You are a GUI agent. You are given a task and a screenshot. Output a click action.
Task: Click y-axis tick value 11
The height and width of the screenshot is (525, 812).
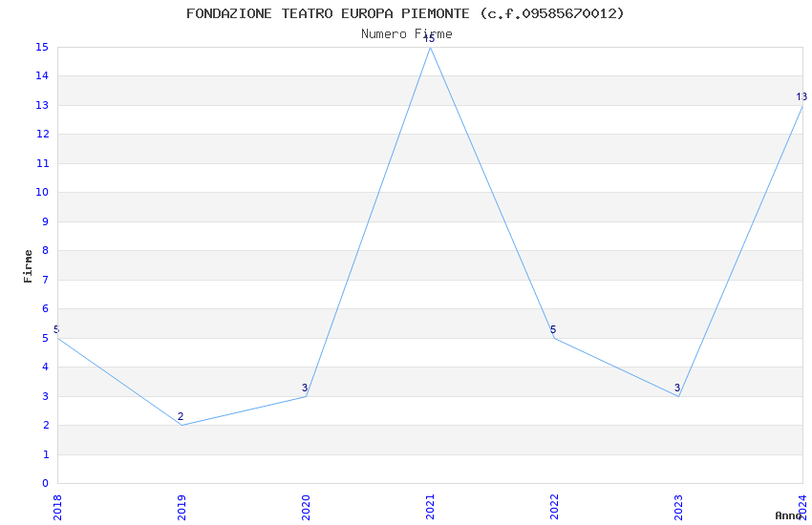pyautogui.click(x=42, y=163)
